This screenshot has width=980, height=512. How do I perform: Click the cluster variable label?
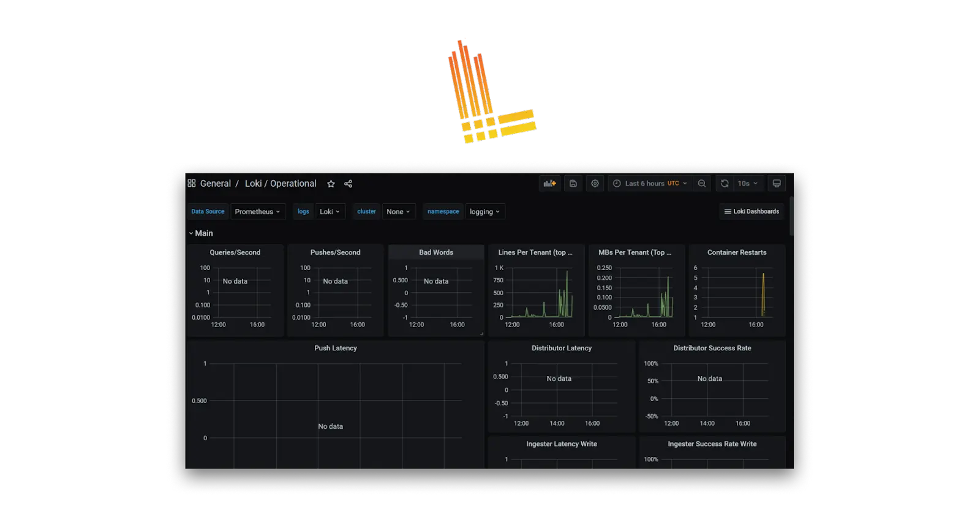click(366, 211)
